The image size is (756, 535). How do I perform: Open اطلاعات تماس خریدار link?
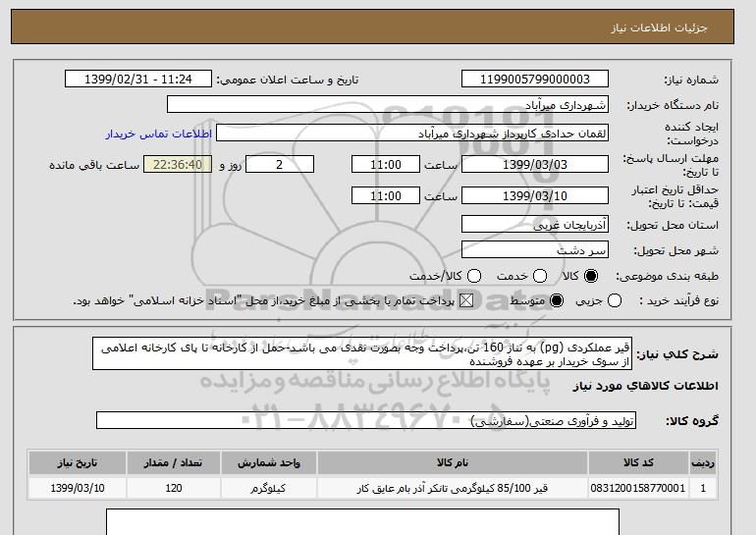[159, 134]
